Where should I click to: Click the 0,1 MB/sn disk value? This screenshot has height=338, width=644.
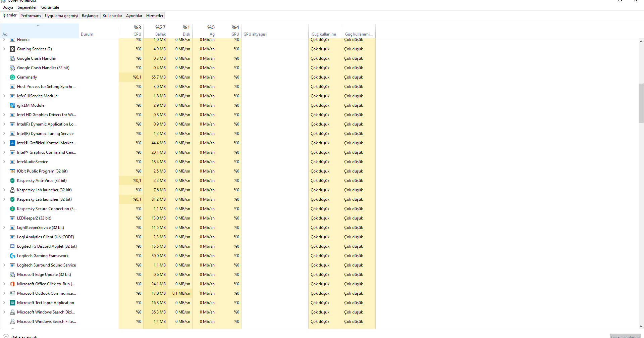pyautogui.click(x=180, y=293)
